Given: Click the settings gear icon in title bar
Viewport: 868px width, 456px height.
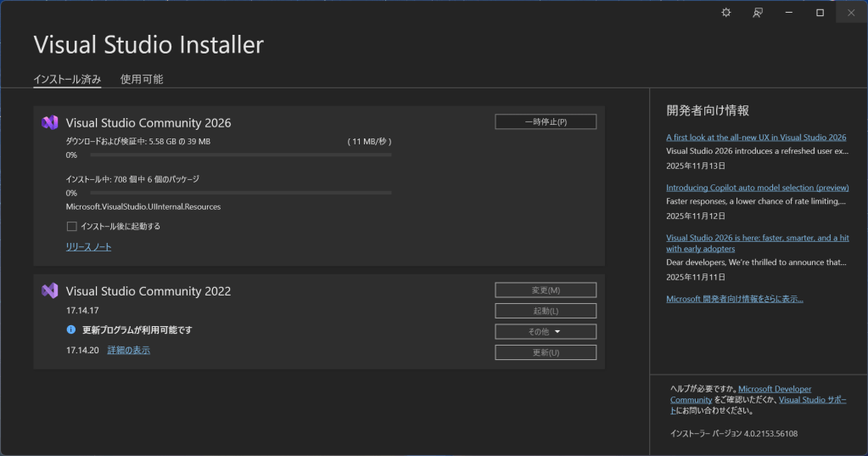Looking at the screenshot, I should (x=725, y=13).
